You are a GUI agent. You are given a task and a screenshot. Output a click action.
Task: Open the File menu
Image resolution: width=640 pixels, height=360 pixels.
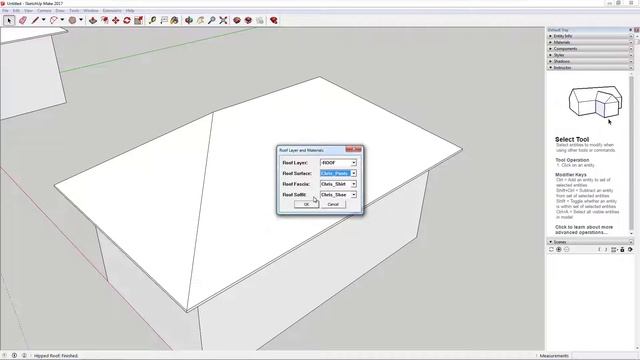tap(5, 10)
